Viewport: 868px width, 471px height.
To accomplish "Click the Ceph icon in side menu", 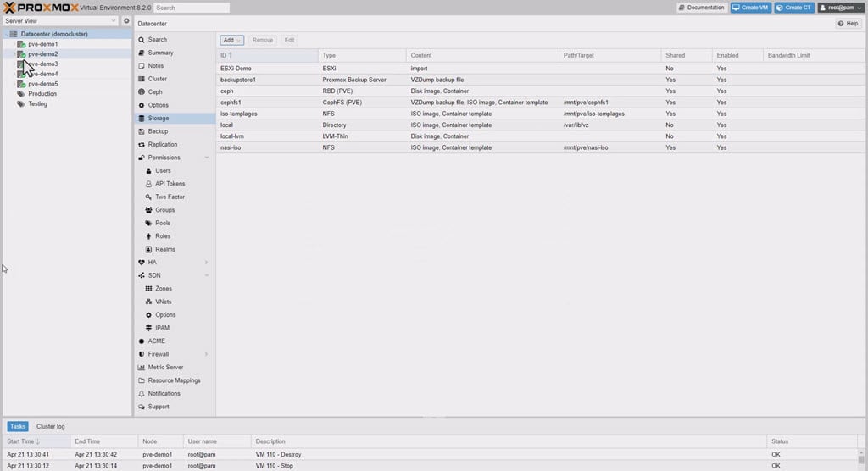I will click(142, 91).
